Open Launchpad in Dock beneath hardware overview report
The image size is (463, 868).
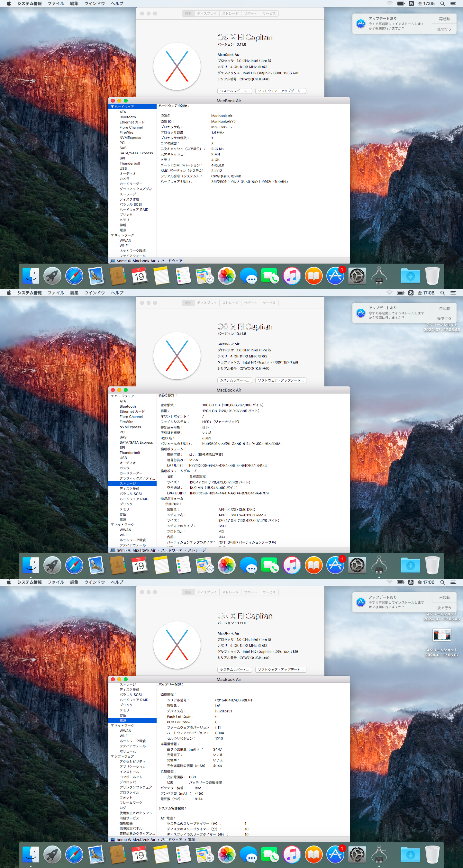pos(52,276)
